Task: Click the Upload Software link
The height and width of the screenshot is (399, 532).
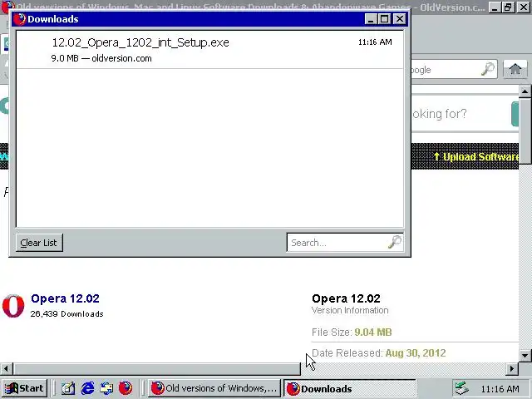Action: pos(476,157)
